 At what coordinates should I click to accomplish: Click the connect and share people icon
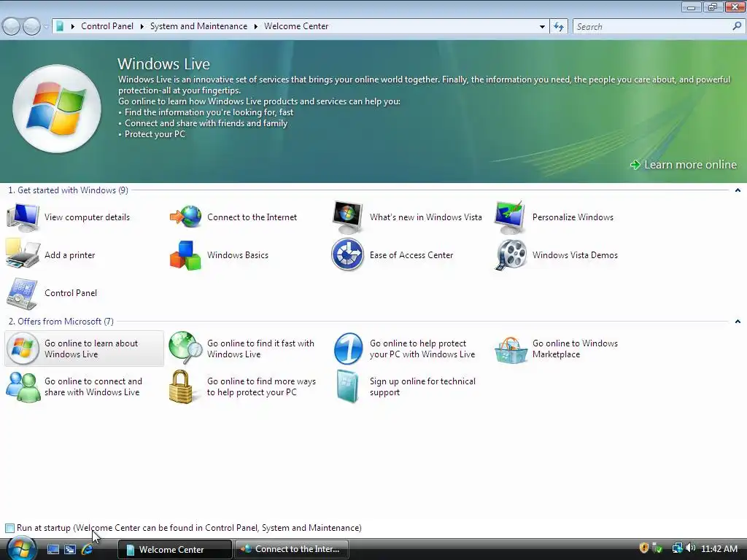[x=23, y=387]
